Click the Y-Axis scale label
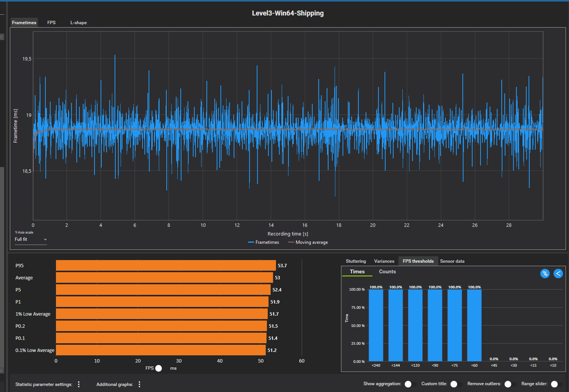This screenshot has width=569, height=392. pyautogui.click(x=24, y=232)
